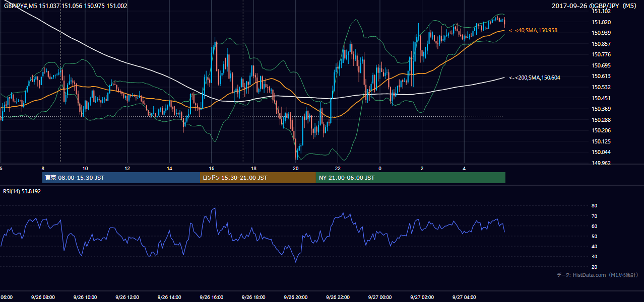
Task: Click the ロンドン 15:30-21:00 JST session bar
Action: (x=258, y=178)
